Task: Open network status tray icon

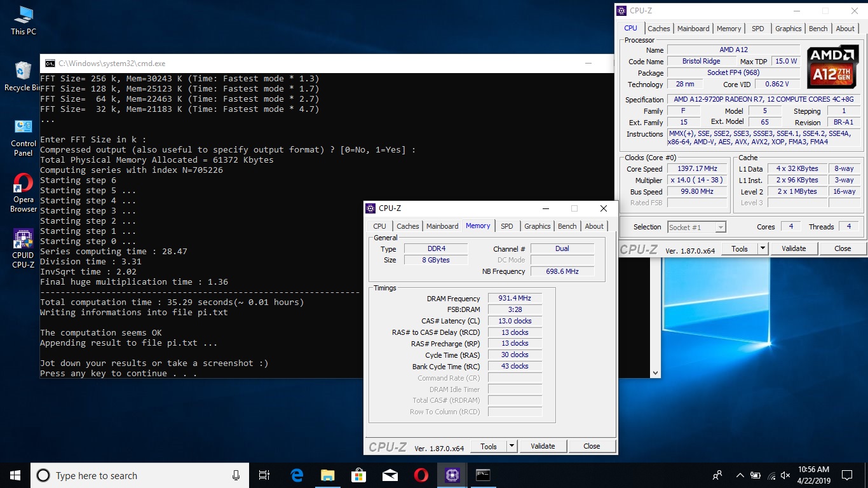Action: tap(771, 475)
